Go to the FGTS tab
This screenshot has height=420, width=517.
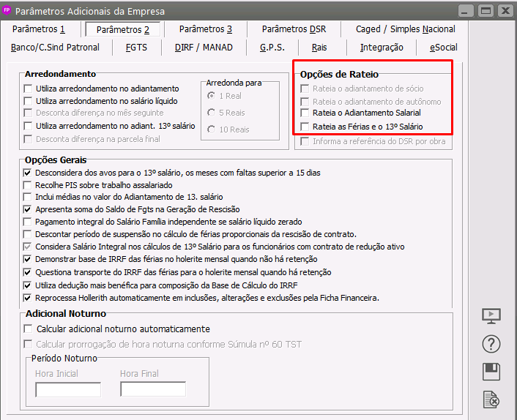point(136,48)
